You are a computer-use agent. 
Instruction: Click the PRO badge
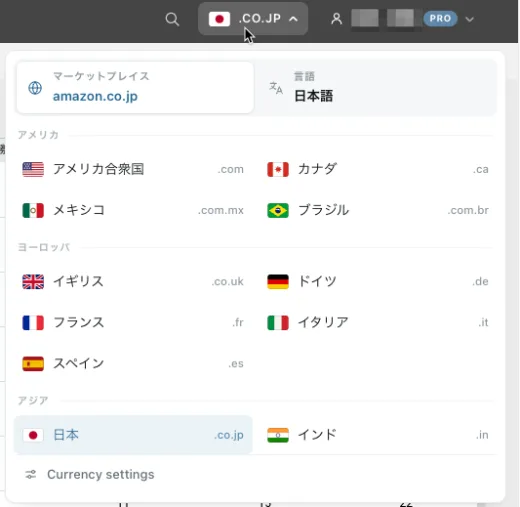click(x=440, y=18)
